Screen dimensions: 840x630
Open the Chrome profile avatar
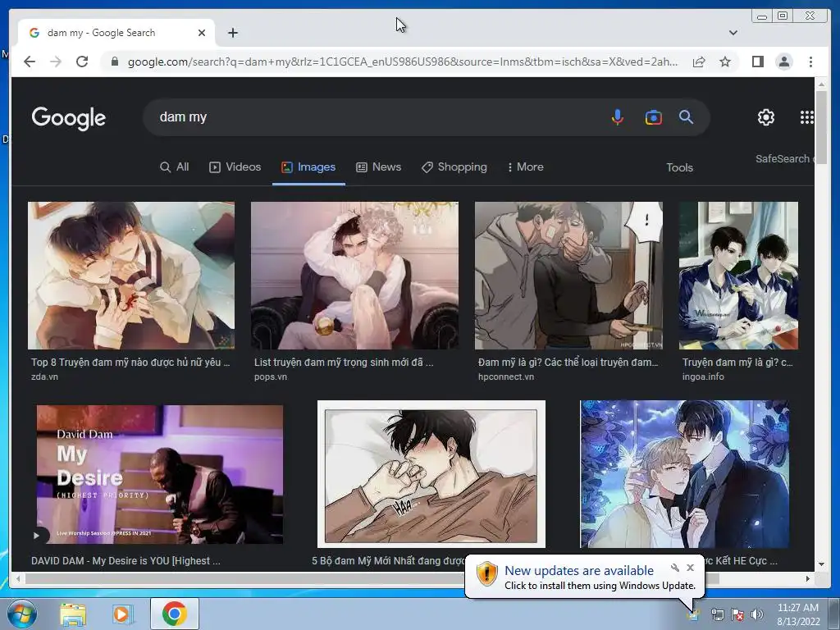784,62
